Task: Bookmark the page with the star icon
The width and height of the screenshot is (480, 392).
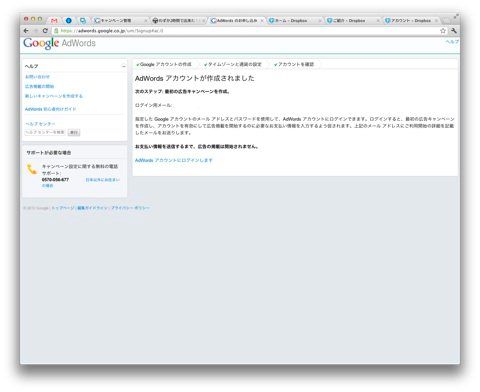Action: click(443, 31)
